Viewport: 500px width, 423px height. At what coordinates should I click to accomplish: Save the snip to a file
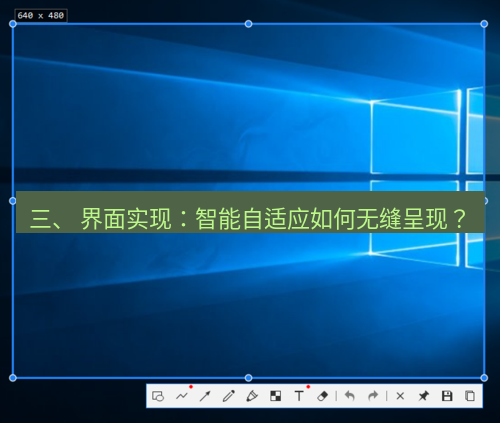pyautogui.click(x=447, y=396)
